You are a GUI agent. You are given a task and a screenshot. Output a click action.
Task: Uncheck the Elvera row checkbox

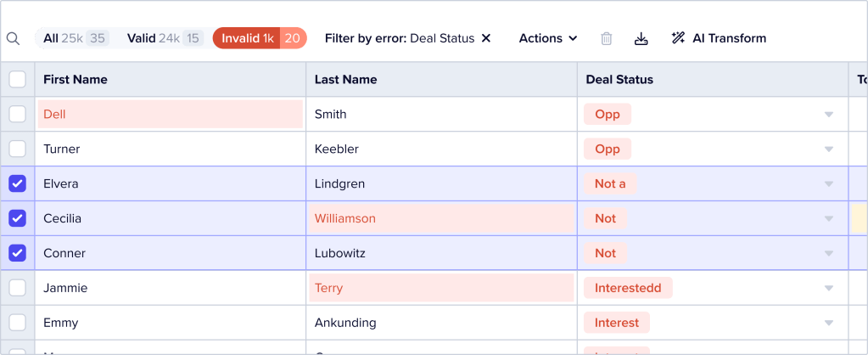[18, 183]
